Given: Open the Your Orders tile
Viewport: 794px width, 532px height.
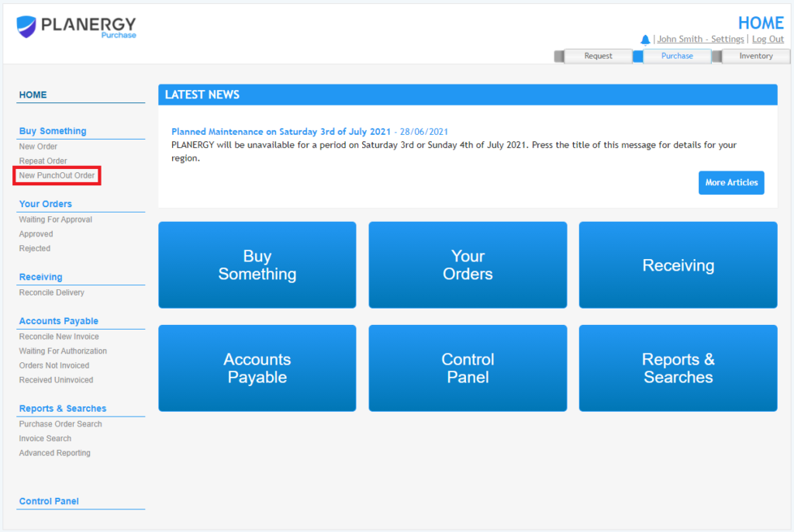Looking at the screenshot, I should (468, 264).
